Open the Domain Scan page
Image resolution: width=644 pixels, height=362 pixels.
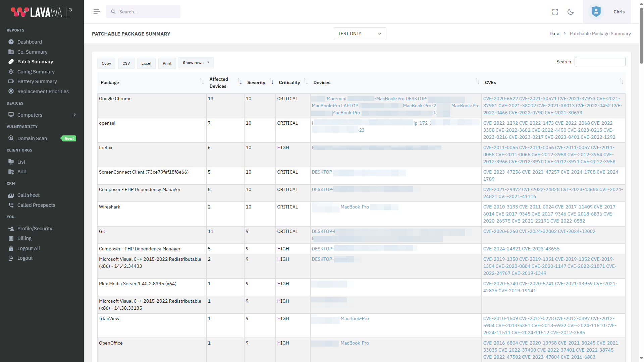(x=32, y=138)
